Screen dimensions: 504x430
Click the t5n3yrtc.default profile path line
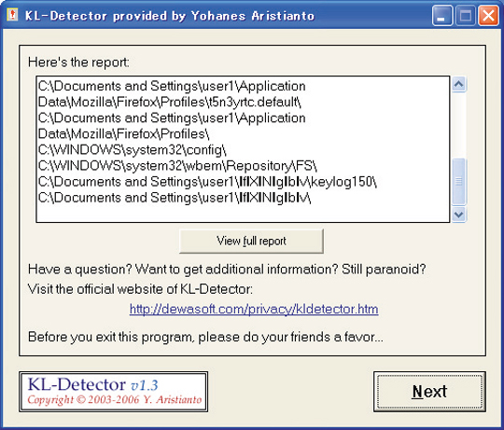click(x=169, y=102)
